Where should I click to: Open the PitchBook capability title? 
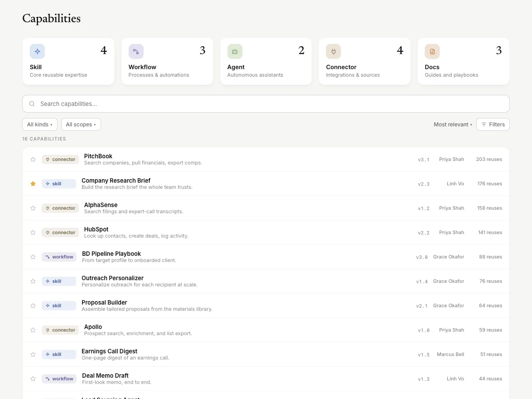coord(98,156)
